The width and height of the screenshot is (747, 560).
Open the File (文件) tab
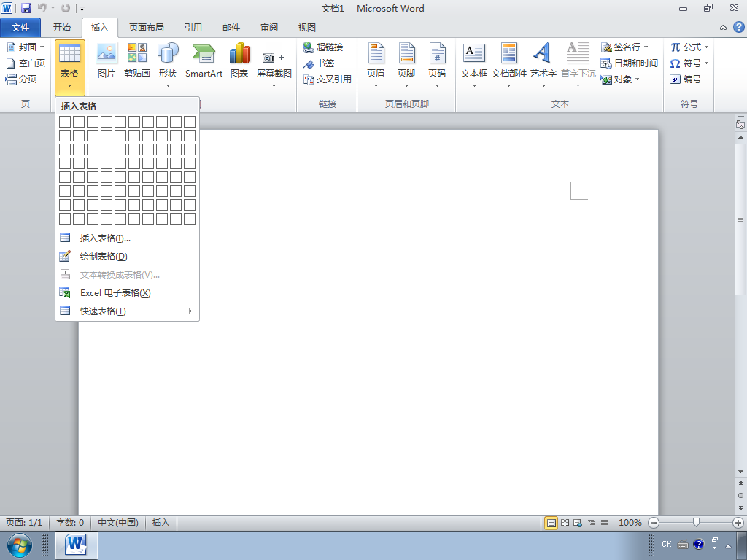[x=20, y=28]
